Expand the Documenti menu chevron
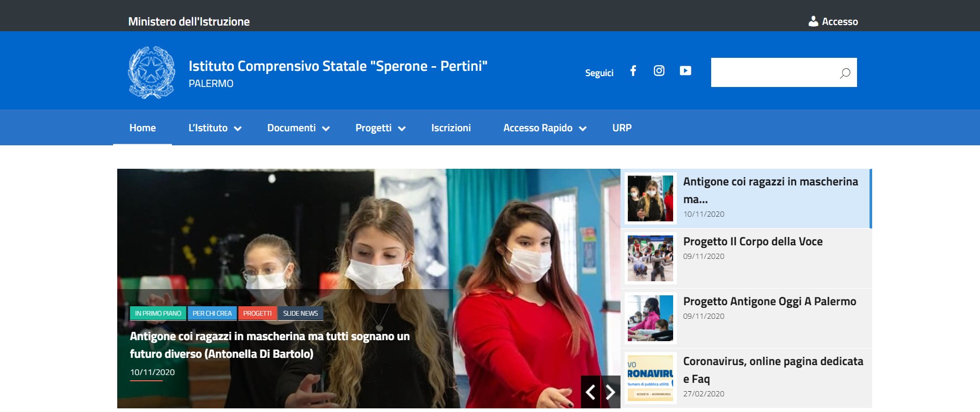The image size is (980, 412). [326, 129]
